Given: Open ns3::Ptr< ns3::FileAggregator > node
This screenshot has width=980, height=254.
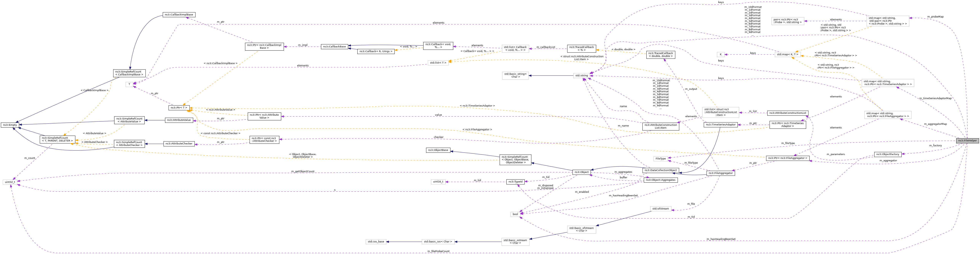Looking at the screenshot, I should [x=788, y=158].
